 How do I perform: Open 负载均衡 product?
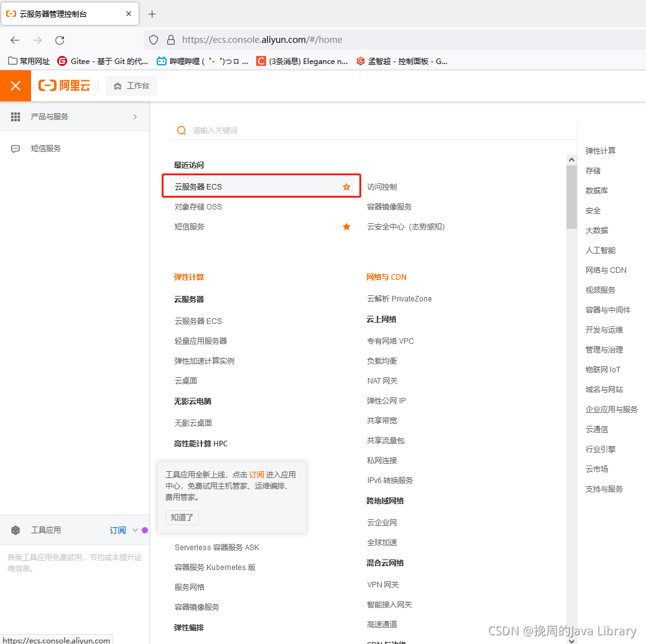(x=382, y=361)
